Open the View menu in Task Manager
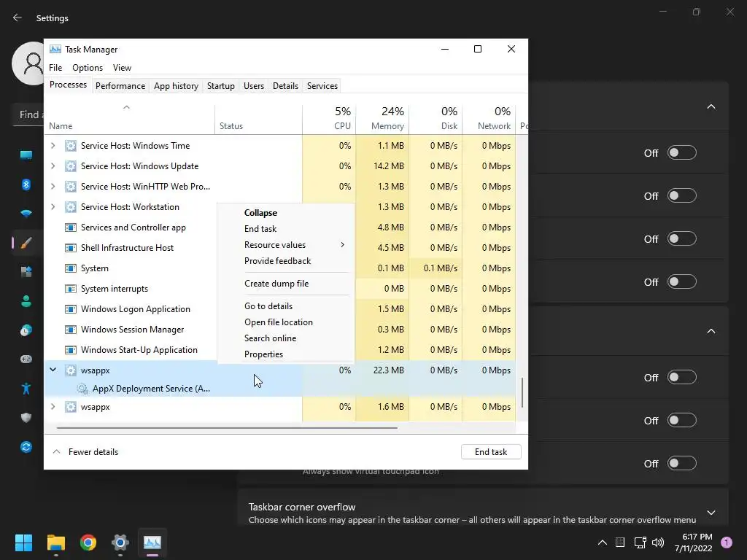The width and height of the screenshot is (747, 560). click(122, 68)
